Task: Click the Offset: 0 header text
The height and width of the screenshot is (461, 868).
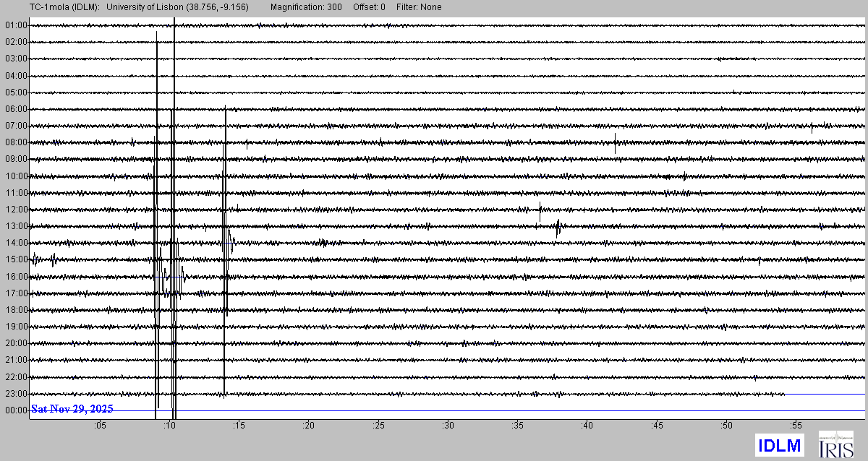Action: [369, 7]
